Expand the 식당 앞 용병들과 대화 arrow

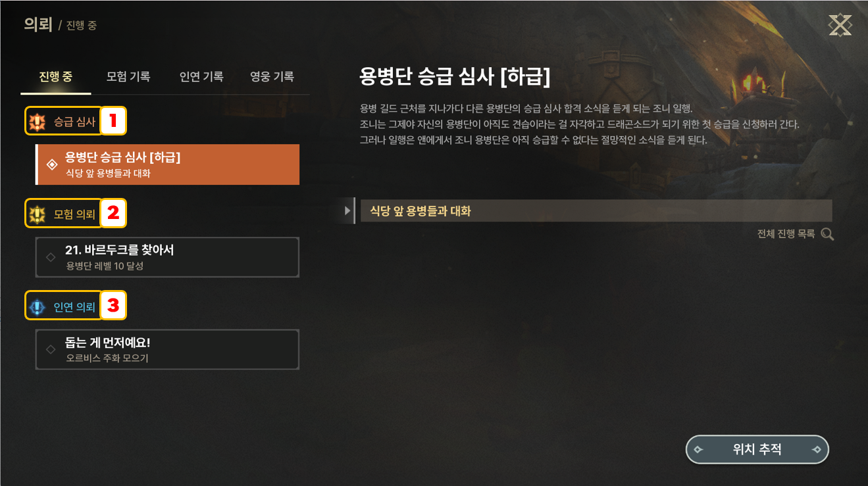[348, 211]
